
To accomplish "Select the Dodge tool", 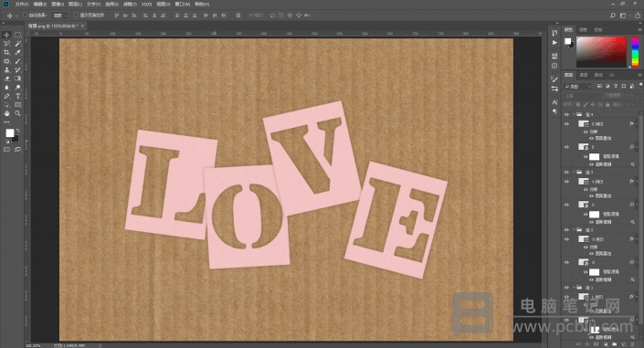I will [17, 87].
